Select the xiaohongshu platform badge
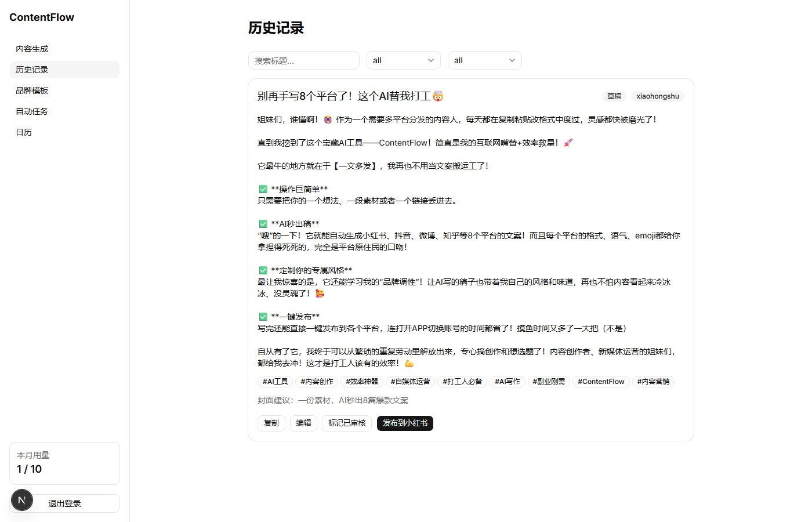The image size is (812, 522). pyautogui.click(x=657, y=96)
